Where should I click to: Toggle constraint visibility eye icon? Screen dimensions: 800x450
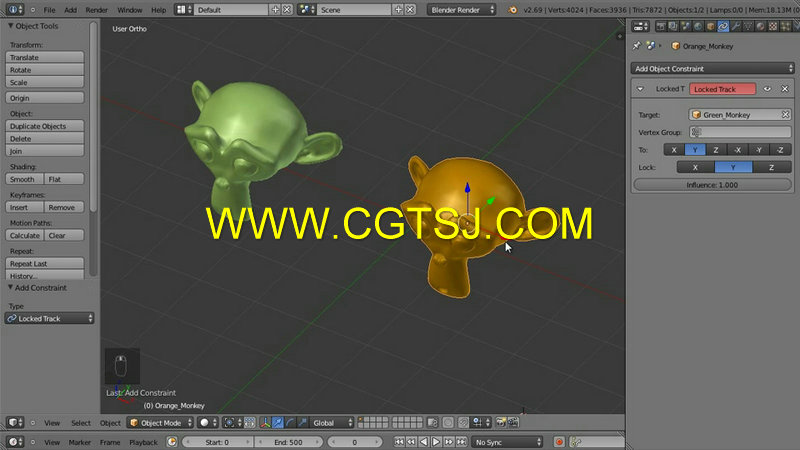(x=767, y=89)
